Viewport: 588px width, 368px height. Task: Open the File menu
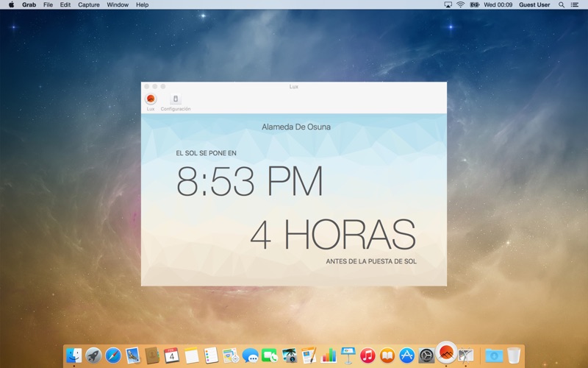[48, 4]
